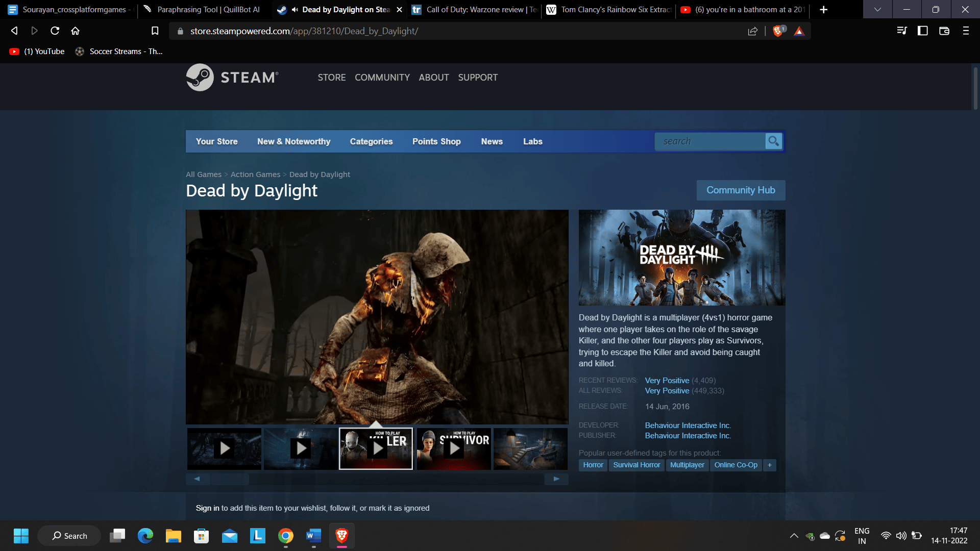980x551 pixels.
Task: Click the Very Positive recent reviews link
Action: coord(666,380)
